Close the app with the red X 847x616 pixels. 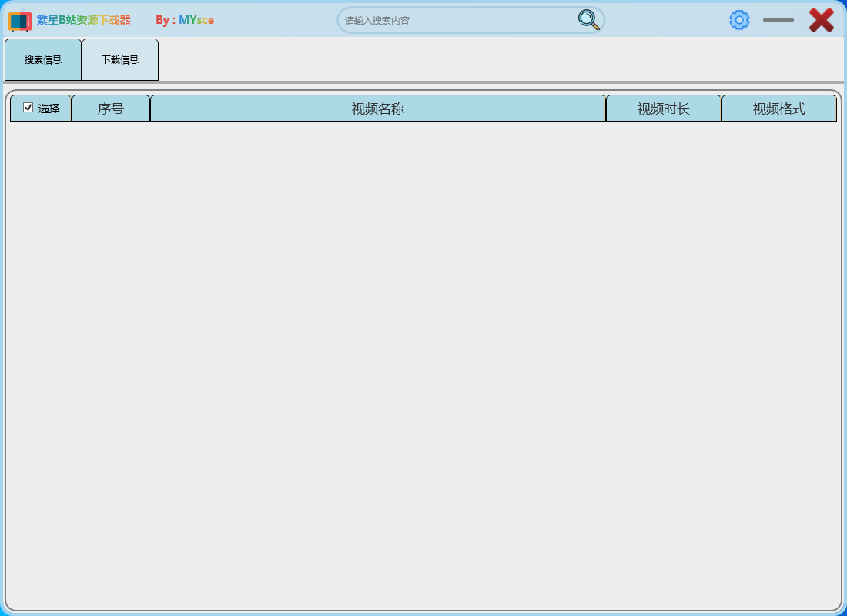[x=822, y=20]
